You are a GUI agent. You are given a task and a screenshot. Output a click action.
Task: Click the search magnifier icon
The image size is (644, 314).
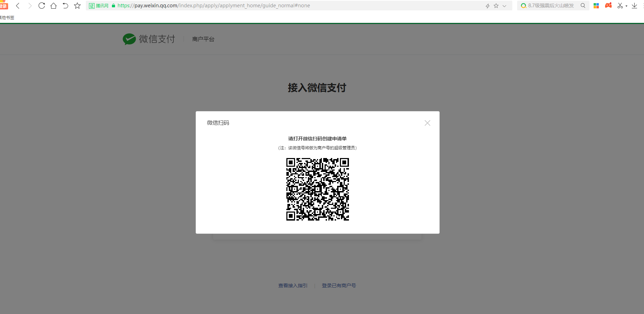coord(583,6)
